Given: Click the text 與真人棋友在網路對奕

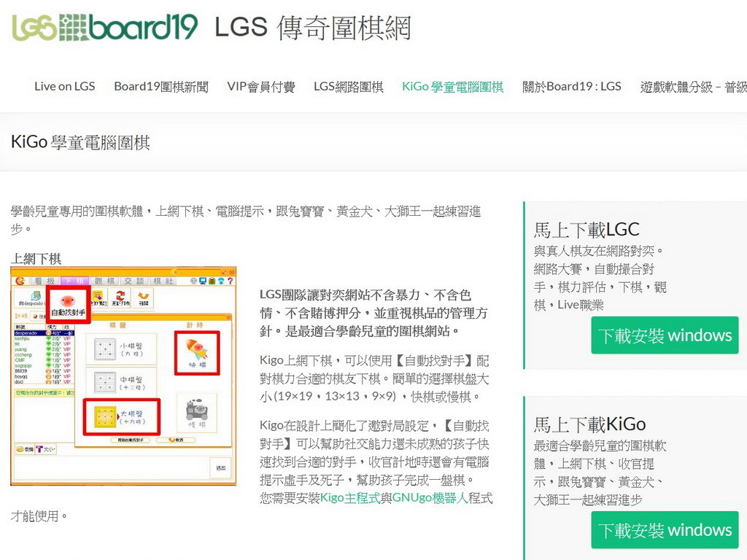Looking at the screenshot, I should (x=598, y=251).
